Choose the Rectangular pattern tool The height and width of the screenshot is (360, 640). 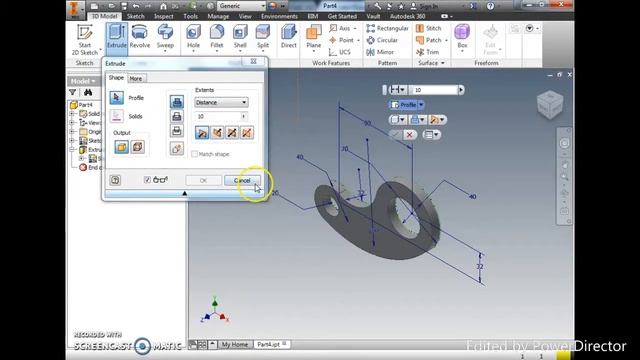pos(387,28)
